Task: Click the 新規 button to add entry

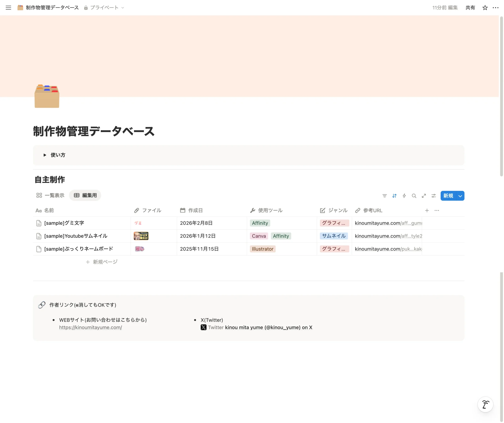Action: (448, 196)
